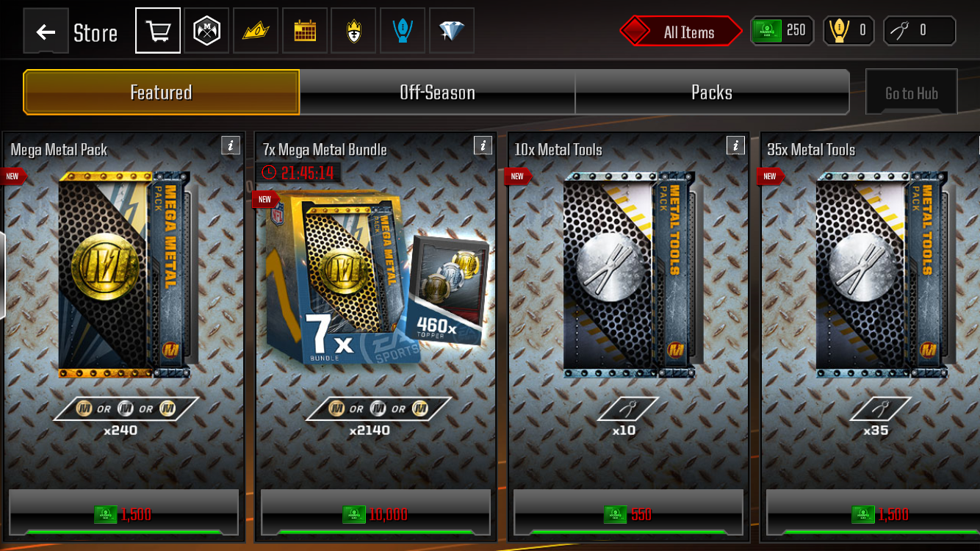This screenshot has height=551, width=980.
Task: Select the gold crown shield icon
Action: (x=353, y=31)
